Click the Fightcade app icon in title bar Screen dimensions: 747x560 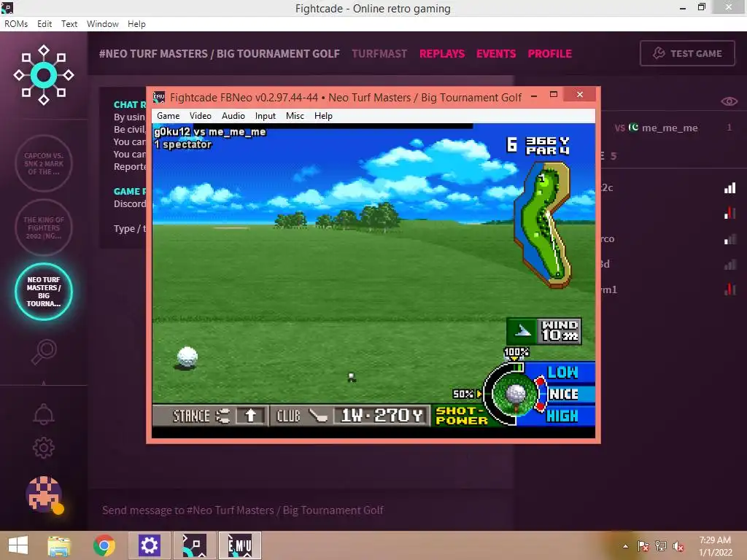pyautogui.click(x=7, y=7)
